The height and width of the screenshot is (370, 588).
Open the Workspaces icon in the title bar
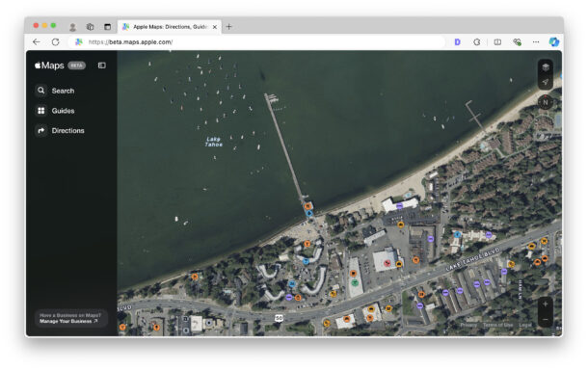(90, 27)
